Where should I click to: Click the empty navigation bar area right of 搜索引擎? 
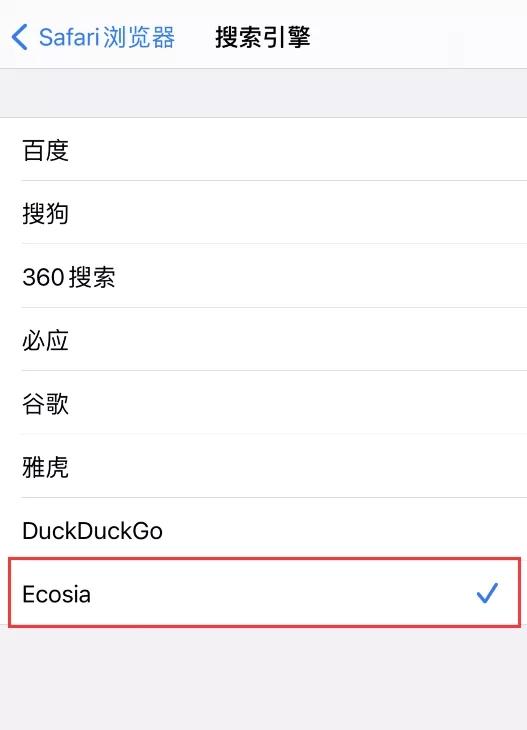tap(419, 37)
